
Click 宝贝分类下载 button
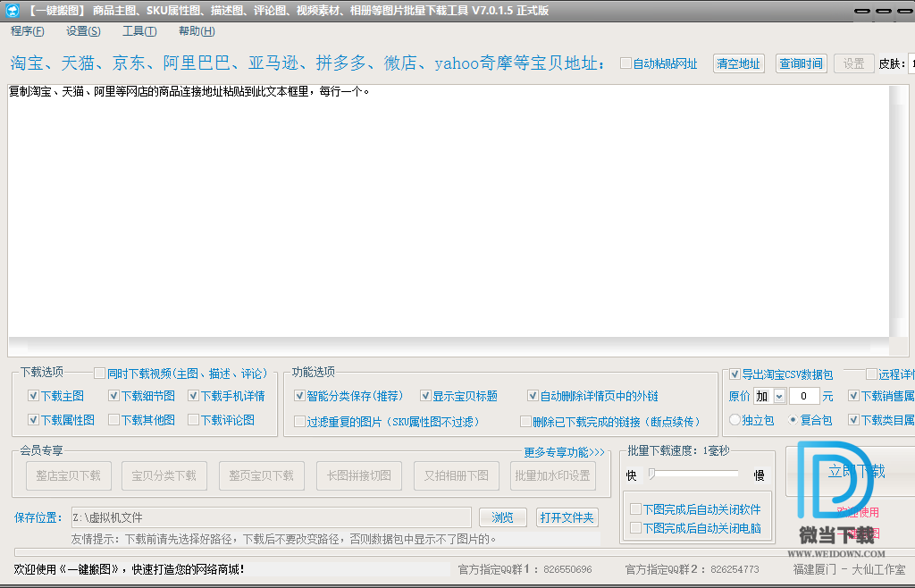coord(164,476)
